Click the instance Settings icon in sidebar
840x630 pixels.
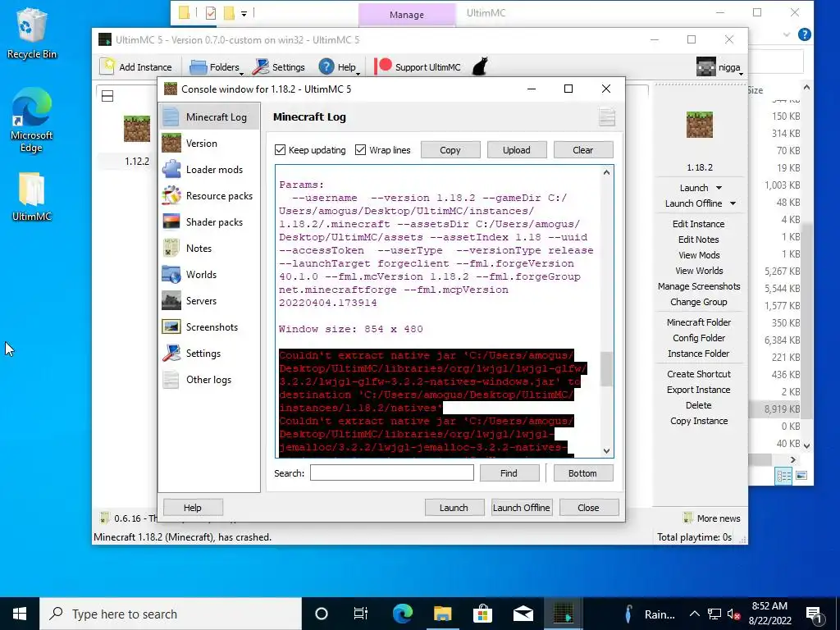coord(171,353)
